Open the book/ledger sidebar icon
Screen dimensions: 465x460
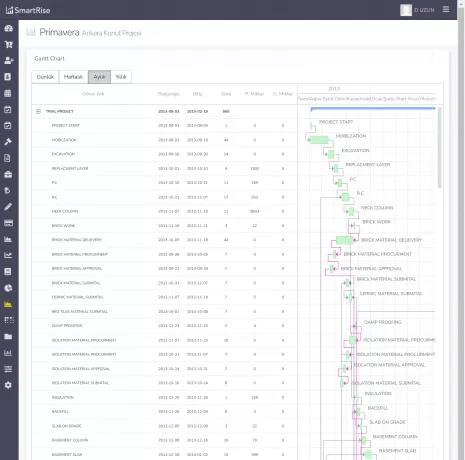tap(8, 271)
